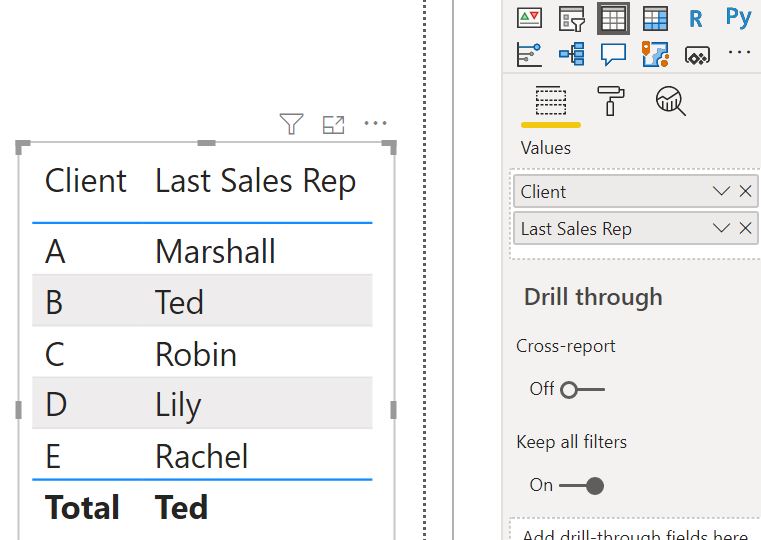
Task: Select the KPI visual icon
Action: [529, 18]
